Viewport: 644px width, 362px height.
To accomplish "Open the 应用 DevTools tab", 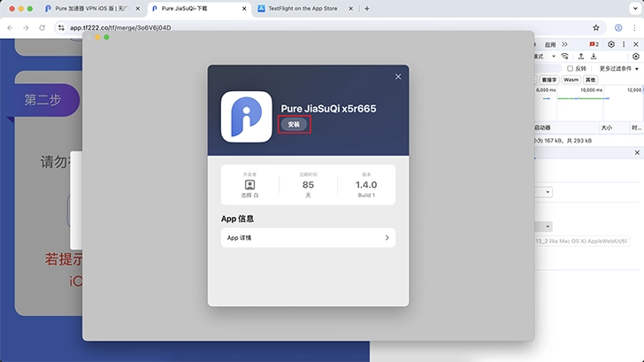I will (550, 44).
